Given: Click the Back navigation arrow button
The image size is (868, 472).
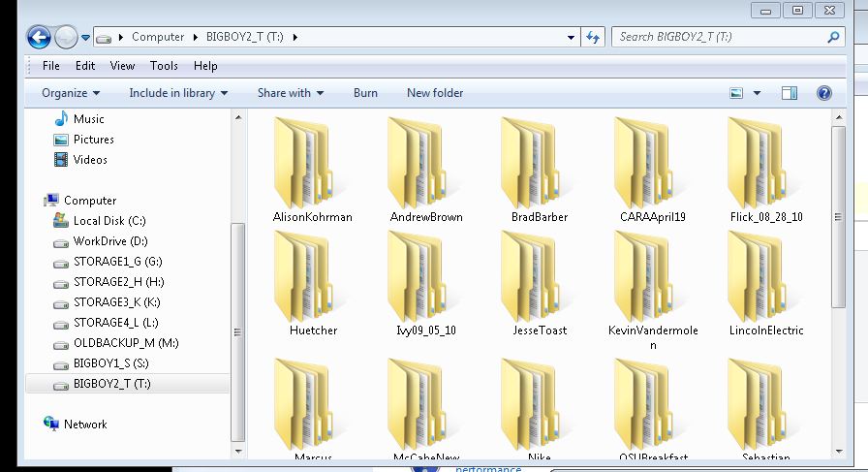Looking at the screenshot, I should (39, 38).
